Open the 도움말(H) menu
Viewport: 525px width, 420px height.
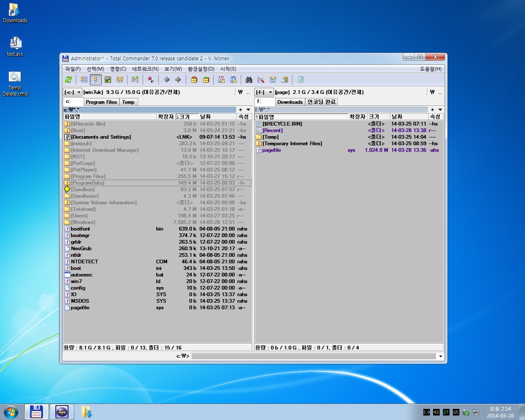pyautogui.click(x=431, y=69)
